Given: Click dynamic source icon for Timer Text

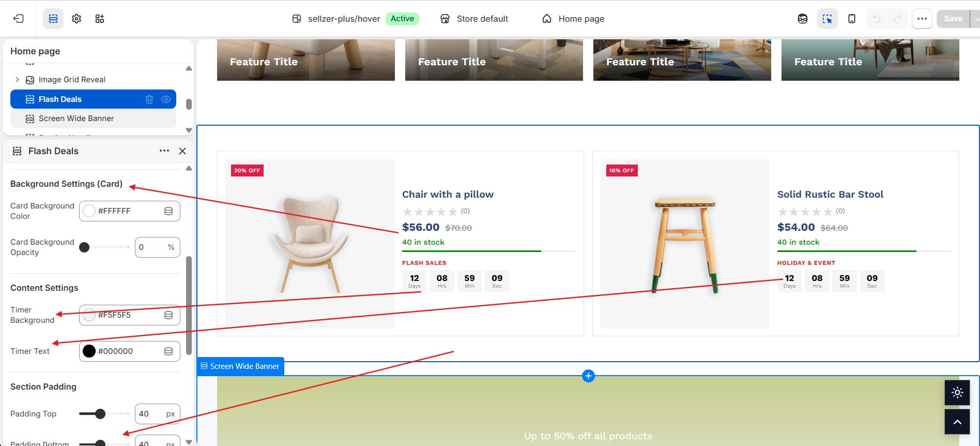Looking at the screenshot, I should [x=169, y=351].
